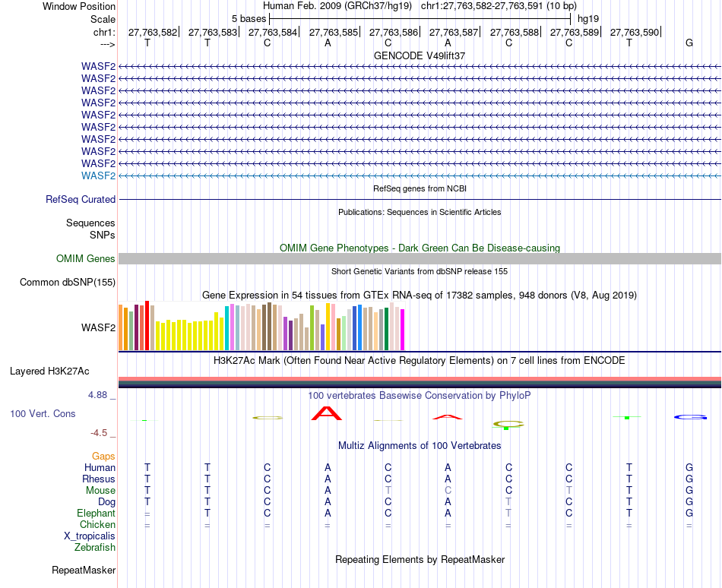Open the 'H3K27Ac Mark' ENCODE track title
This screenshot has height=588, width=722.
click(420, 360)
